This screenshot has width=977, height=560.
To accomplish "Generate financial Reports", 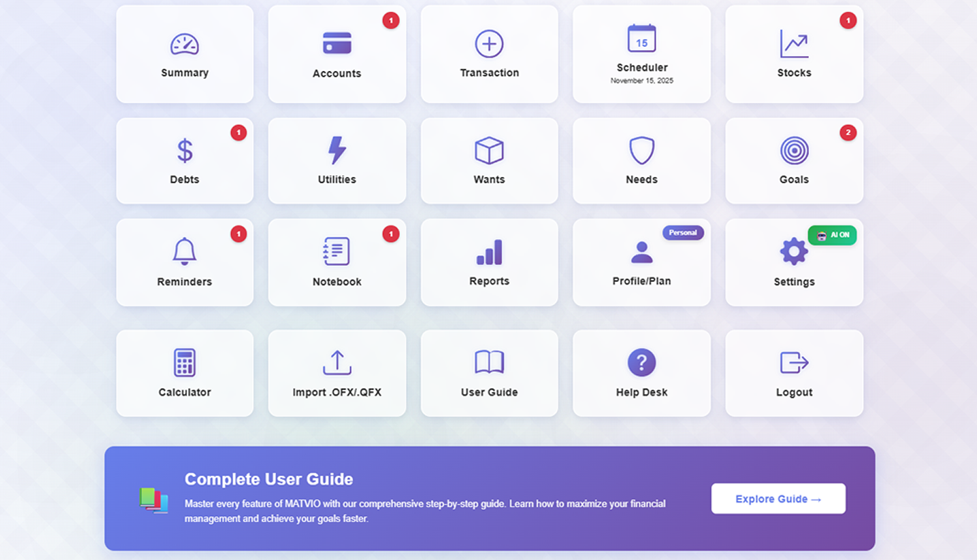I will (x=489, y=262).
